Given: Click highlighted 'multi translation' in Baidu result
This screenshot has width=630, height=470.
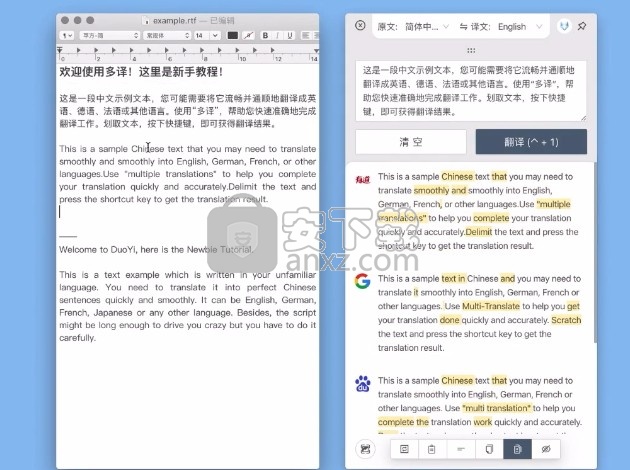Looking at the screenshot, I should click(497, 408).
